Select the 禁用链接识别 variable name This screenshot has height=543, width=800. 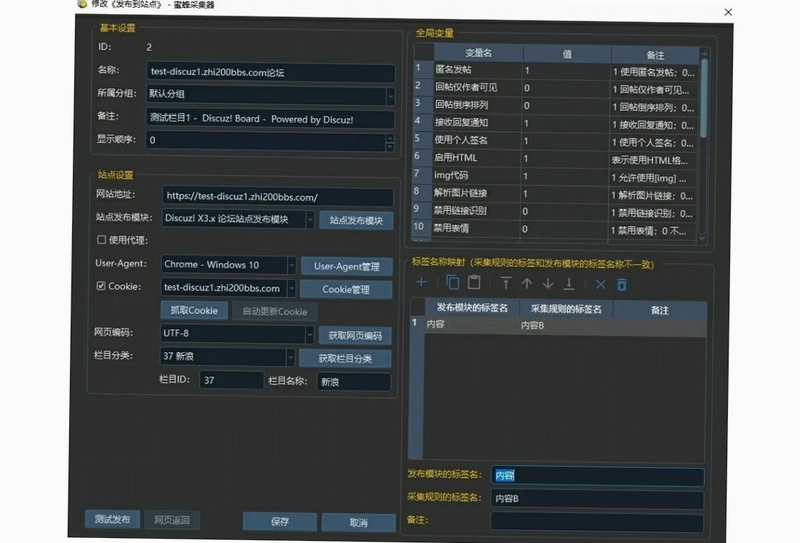click(460, 210)
